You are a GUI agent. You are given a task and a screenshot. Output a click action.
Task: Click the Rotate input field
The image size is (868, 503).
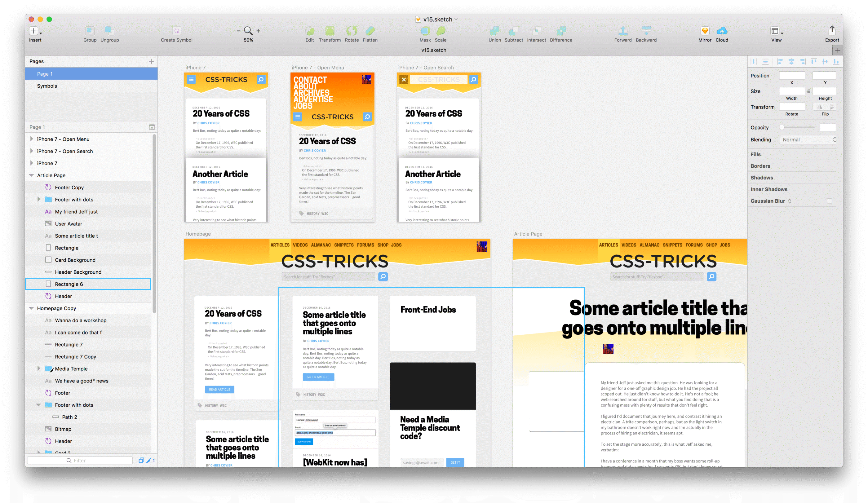click(x=792, y=107)
